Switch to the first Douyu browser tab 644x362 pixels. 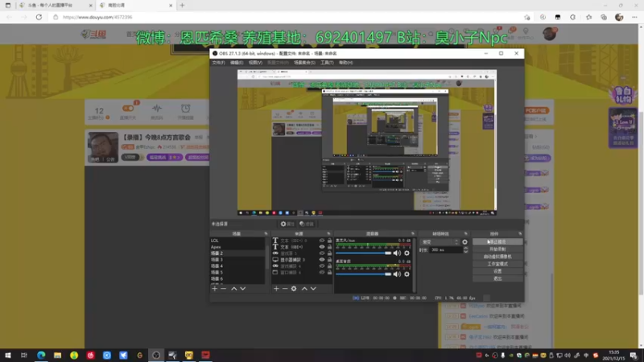click(x=56, y=6)
